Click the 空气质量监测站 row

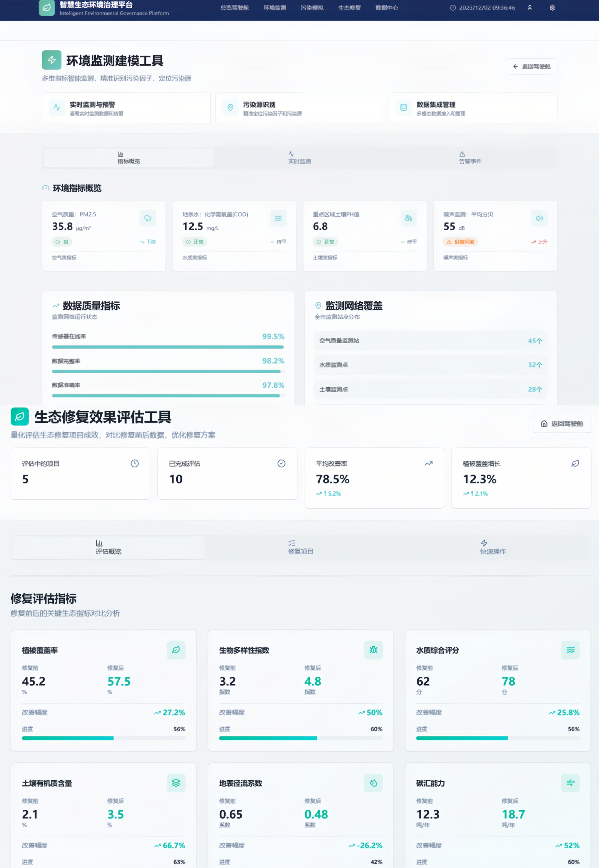pyautogui.click(x=430, y=341)
